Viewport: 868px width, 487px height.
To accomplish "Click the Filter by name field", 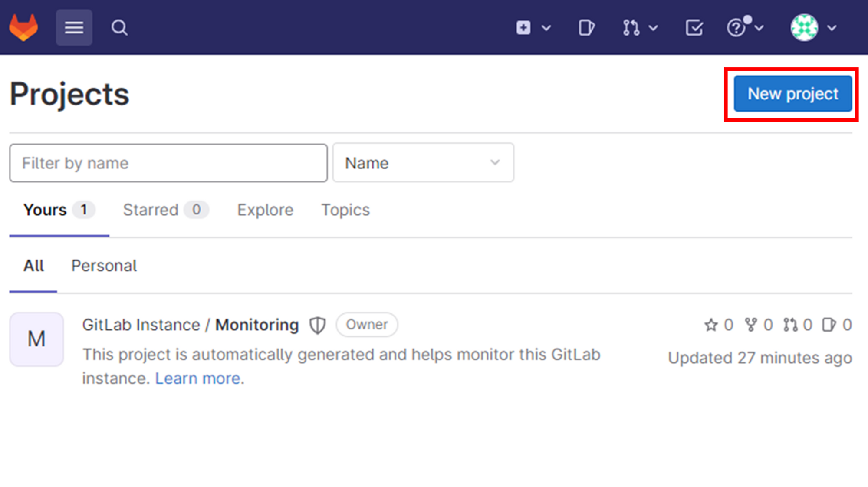I will pos(168,163).
